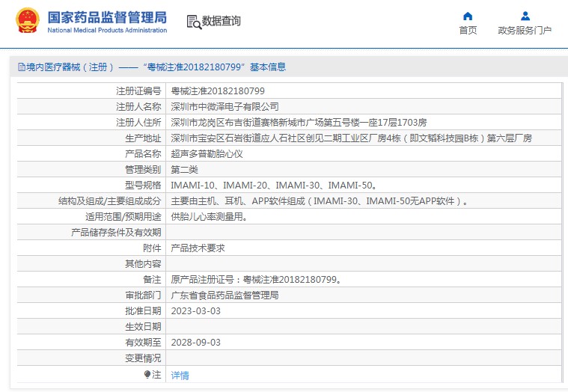568x392 pixels.
Task: Open the data query magnifier icon
Action: (x=194, y=22)
